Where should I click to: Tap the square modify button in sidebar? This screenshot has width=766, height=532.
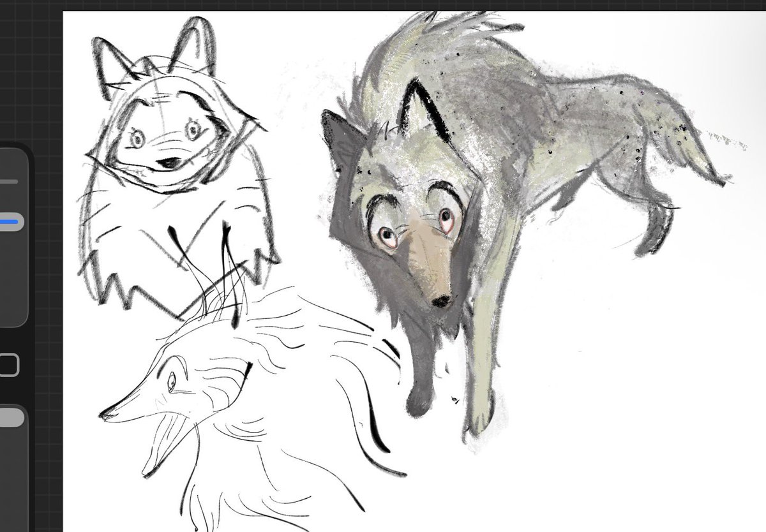pyautogui.click(x=9, y=365)
